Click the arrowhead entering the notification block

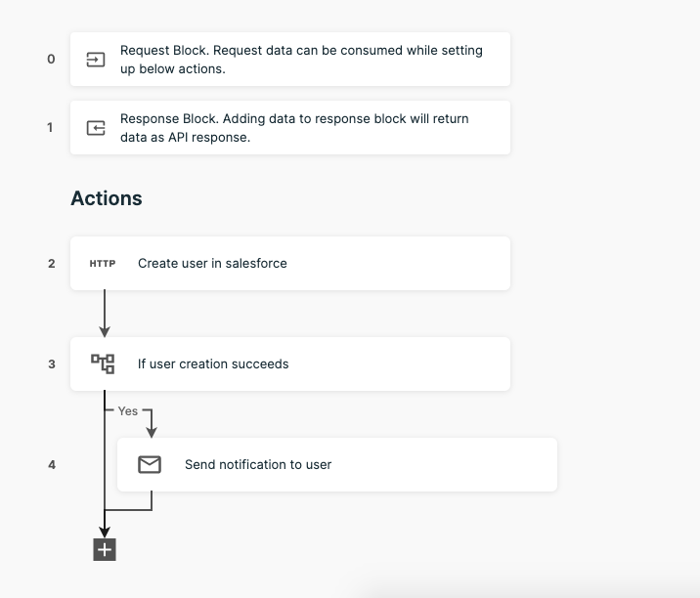click(x=151, y=431)
